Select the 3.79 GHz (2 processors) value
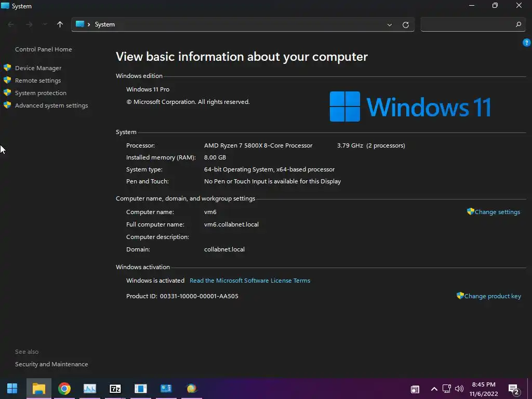532x399 pixels. click(x=371, y=145)
